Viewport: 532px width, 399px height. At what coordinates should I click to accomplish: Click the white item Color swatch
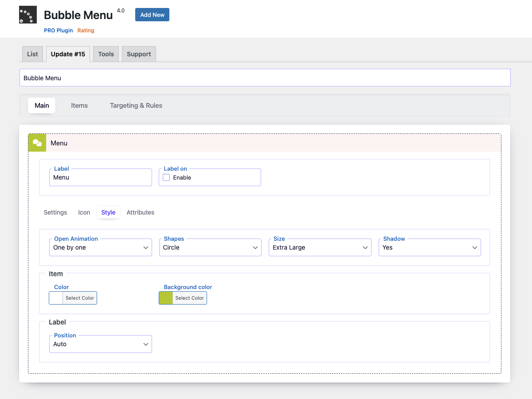point(56,298)
